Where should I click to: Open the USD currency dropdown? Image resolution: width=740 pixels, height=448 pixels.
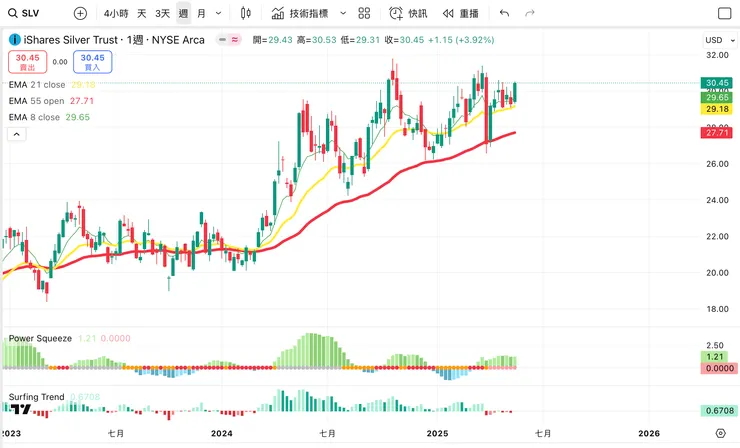720,40
